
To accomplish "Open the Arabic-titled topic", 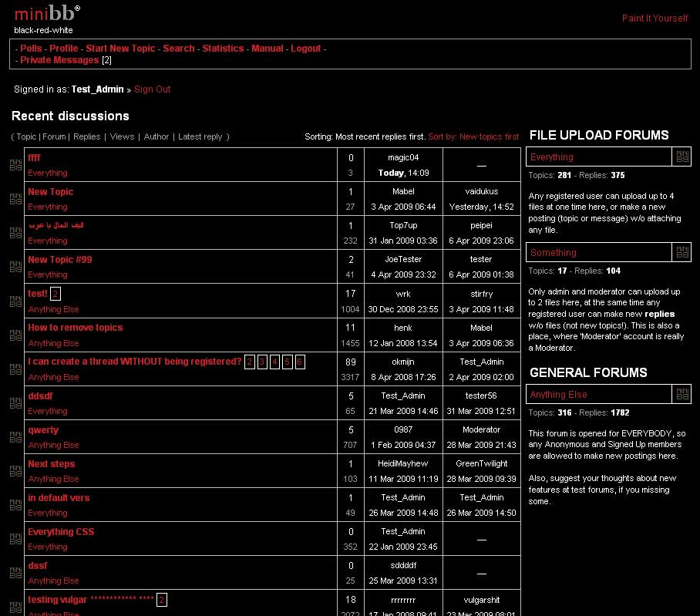I will tap(56, 225).
